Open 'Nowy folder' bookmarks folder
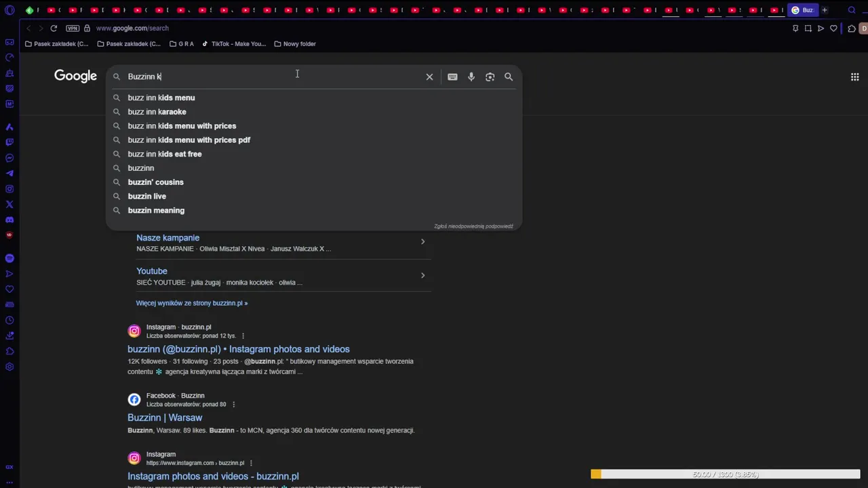 pos(295,44)
